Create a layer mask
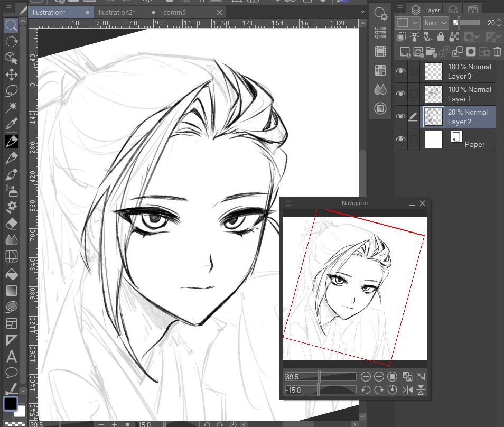 [x=471, y=52]
